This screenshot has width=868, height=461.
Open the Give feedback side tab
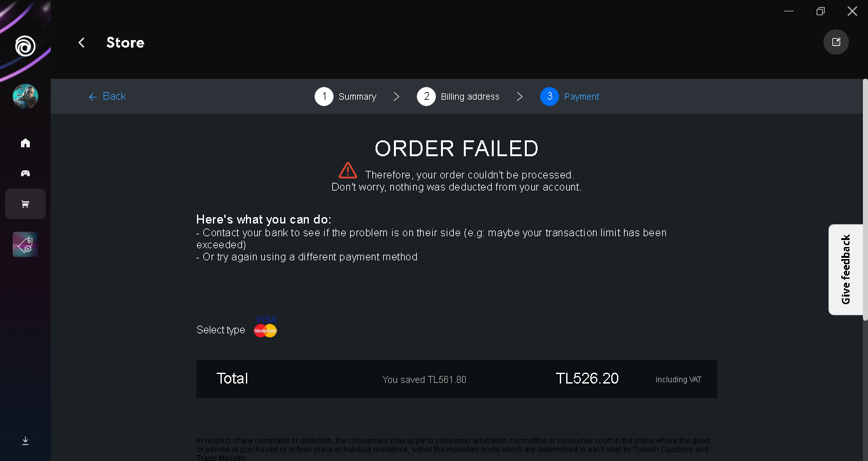point(845,269)
